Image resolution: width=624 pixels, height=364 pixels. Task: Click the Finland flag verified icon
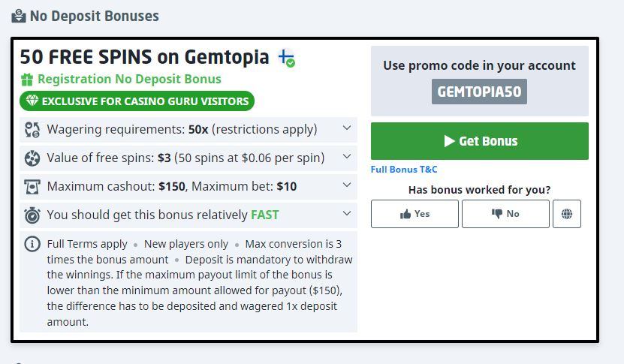tap(286, 58)
